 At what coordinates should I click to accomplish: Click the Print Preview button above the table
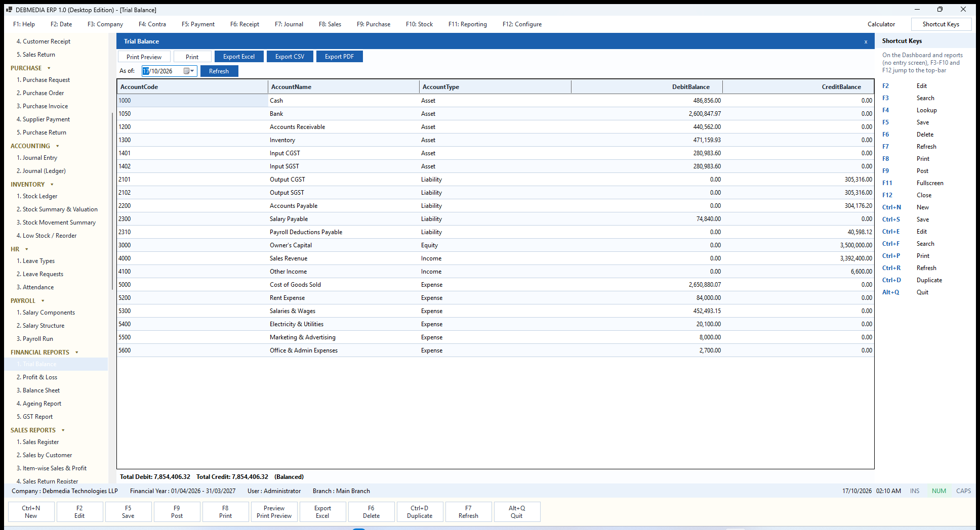point(144,57)
